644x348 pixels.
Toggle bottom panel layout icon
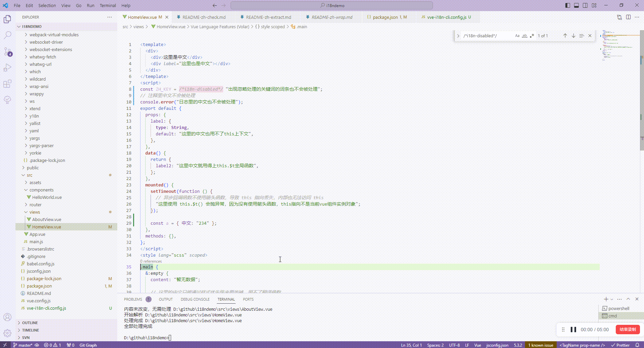click(576, 5)
